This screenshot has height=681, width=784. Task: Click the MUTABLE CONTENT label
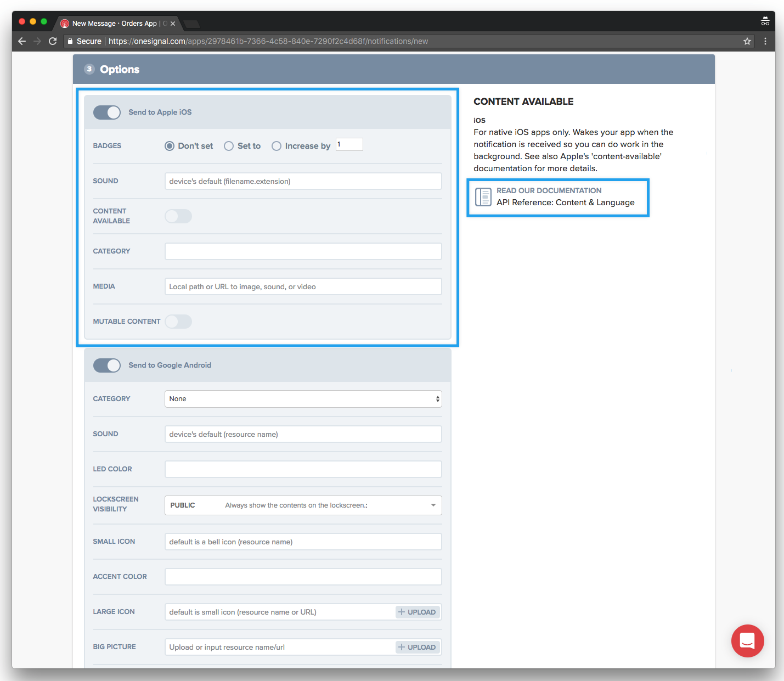click(x=127, y=322)
